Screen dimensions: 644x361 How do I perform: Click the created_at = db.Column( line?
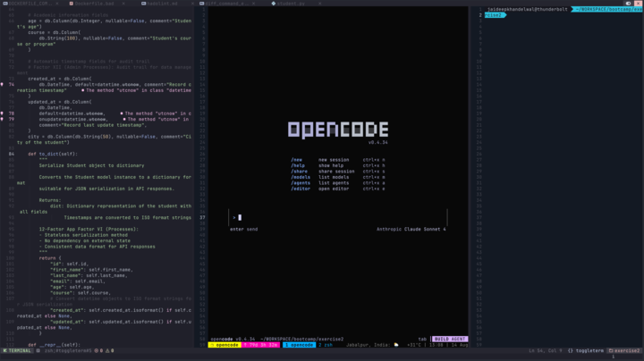coord(60,79)
